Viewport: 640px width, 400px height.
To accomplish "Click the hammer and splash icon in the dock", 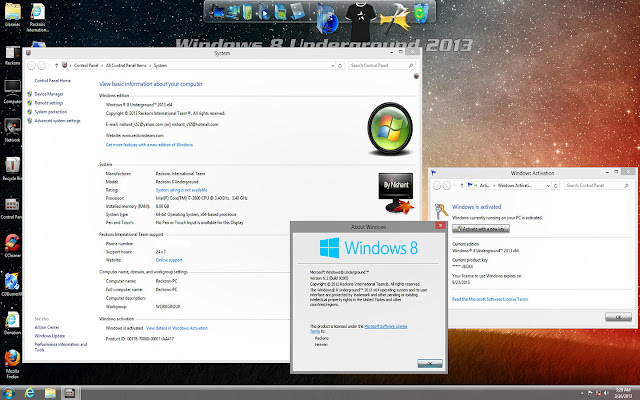I will coord(394,18).
